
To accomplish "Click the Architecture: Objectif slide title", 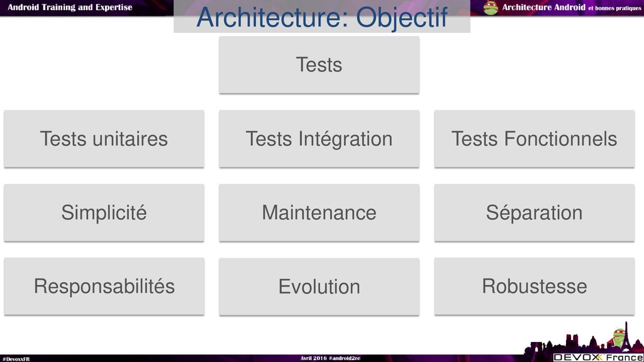I will [322, 17].
